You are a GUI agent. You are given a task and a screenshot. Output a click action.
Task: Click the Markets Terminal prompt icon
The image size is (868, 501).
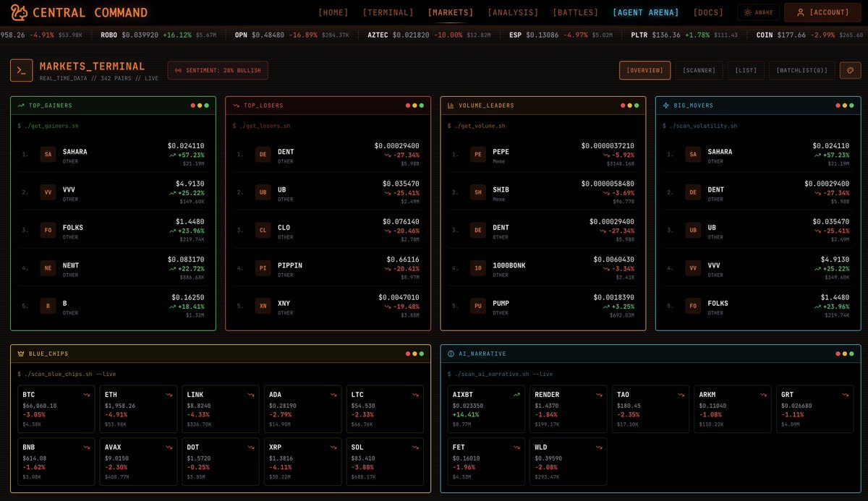click(x=22, y=70)
